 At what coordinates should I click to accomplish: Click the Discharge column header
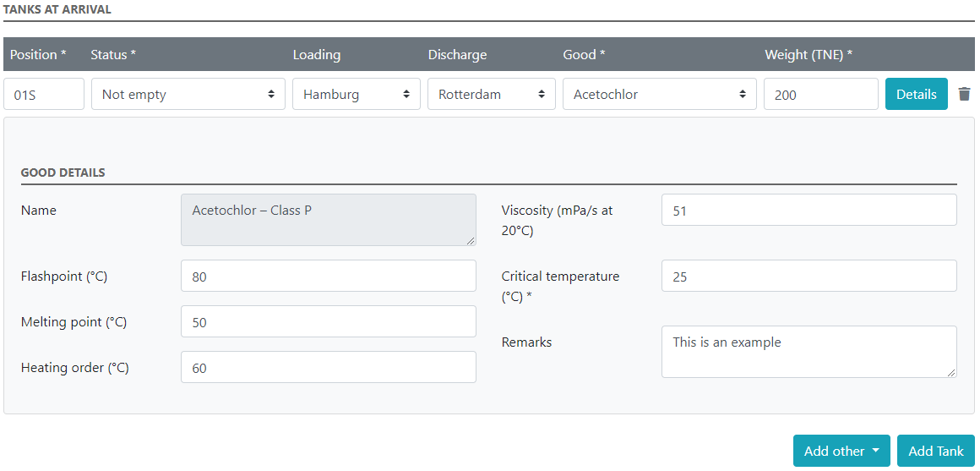tap(458, 54)
